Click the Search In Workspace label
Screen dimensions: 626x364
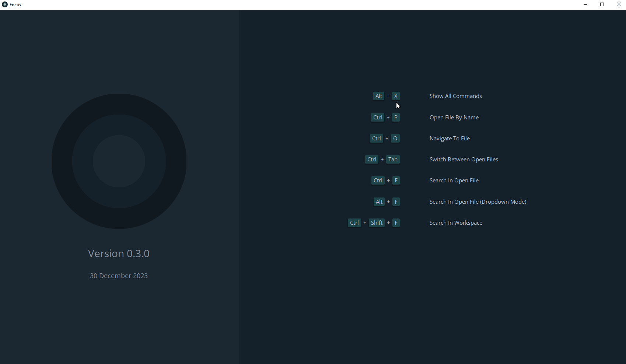456,223
